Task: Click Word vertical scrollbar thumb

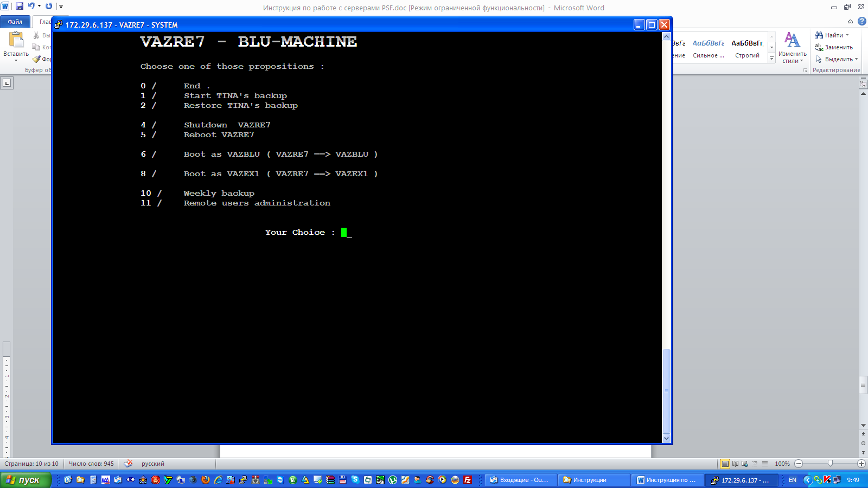Action: click(863, 385)
